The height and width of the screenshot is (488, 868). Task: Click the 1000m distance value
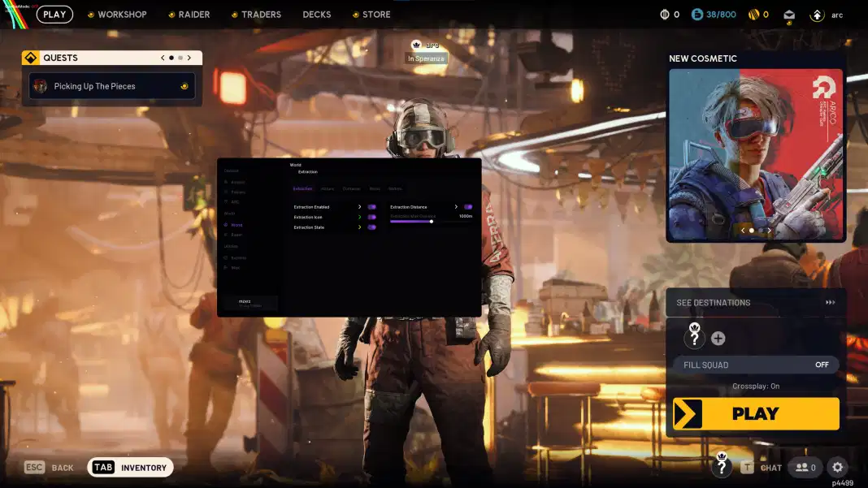tap(466, 216)
